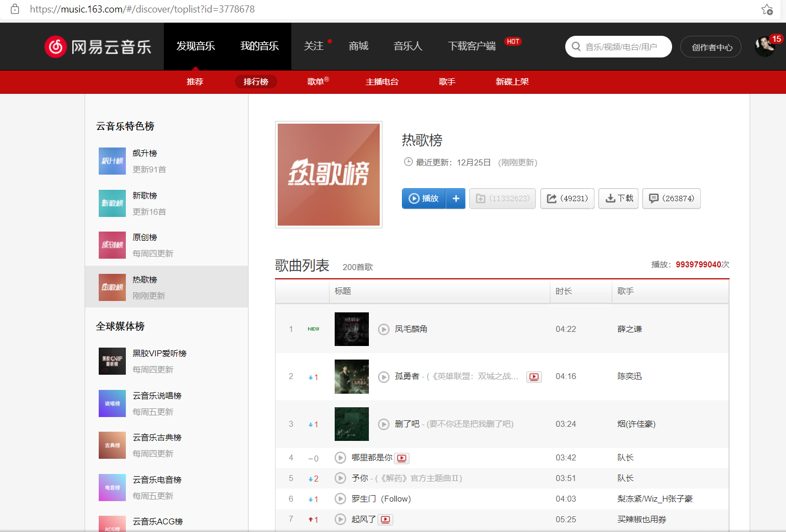
Task: Open the 起风了 song title link
Action: pos(363,520)
